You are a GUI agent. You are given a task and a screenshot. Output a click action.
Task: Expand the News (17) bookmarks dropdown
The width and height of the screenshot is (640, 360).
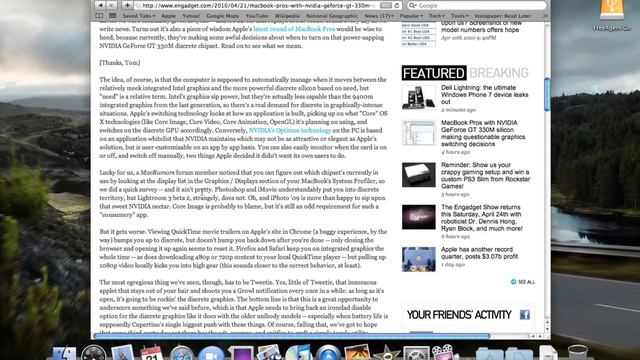click(x=379, y=16)
